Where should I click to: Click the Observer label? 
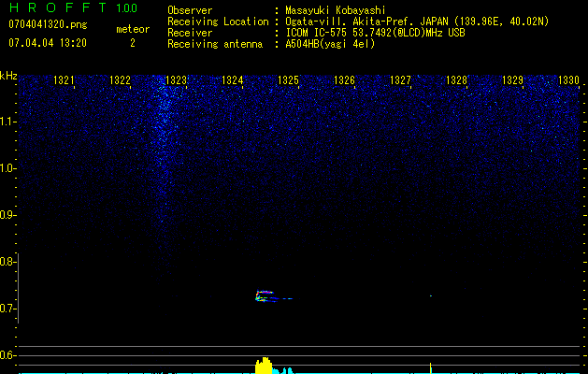coord(190,10)
